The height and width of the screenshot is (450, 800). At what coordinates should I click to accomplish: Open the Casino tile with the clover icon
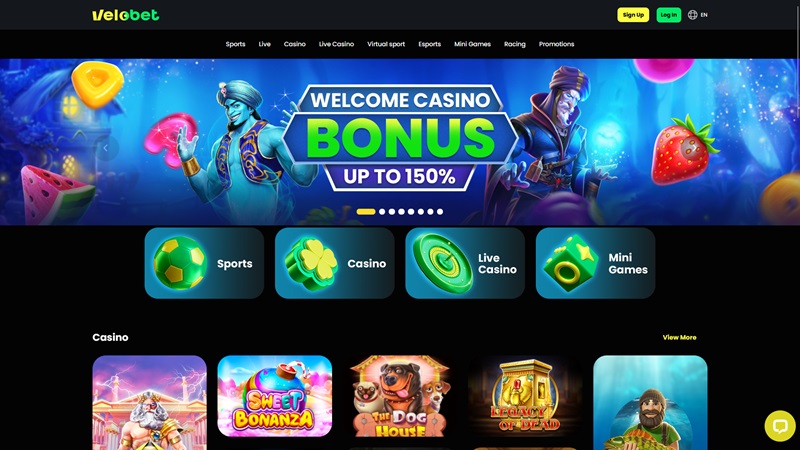click(x=335, y=263)
